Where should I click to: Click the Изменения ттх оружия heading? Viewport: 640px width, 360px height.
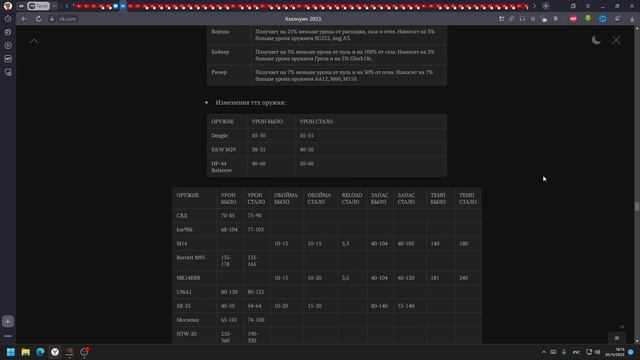(251, 102)
